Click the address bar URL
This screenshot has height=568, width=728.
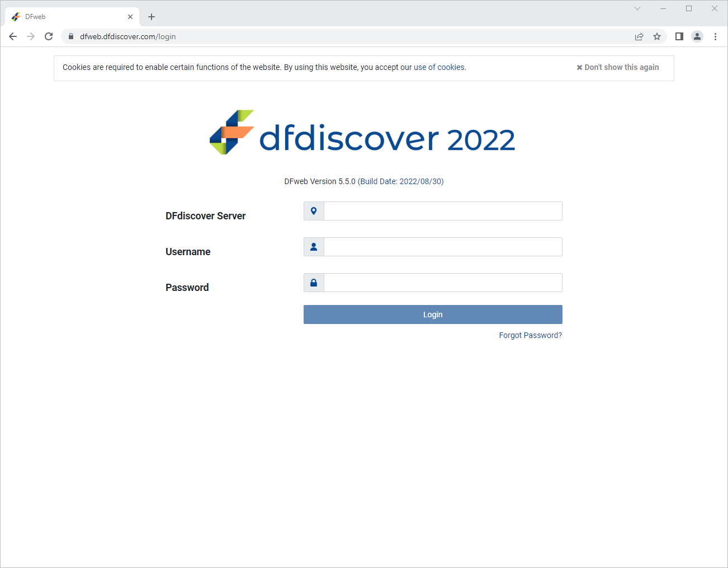point(128,36)
